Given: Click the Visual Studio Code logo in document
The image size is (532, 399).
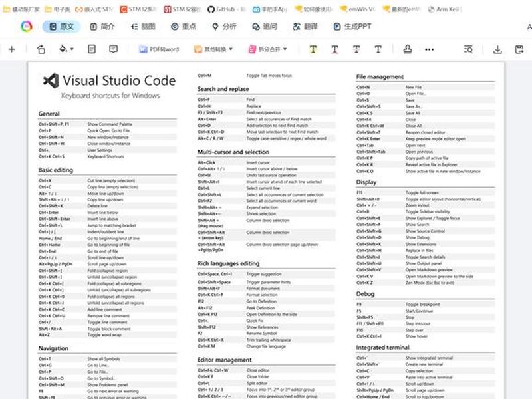Looking at the screenshot, I should (51, 81).
